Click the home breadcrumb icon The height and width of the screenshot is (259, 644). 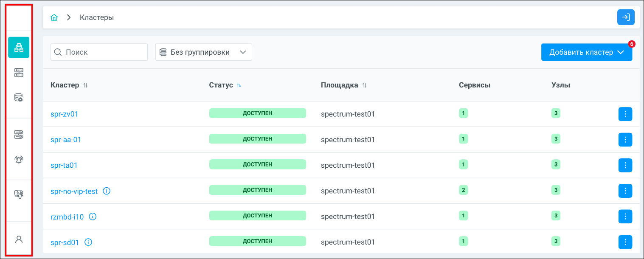pos(54,18)
